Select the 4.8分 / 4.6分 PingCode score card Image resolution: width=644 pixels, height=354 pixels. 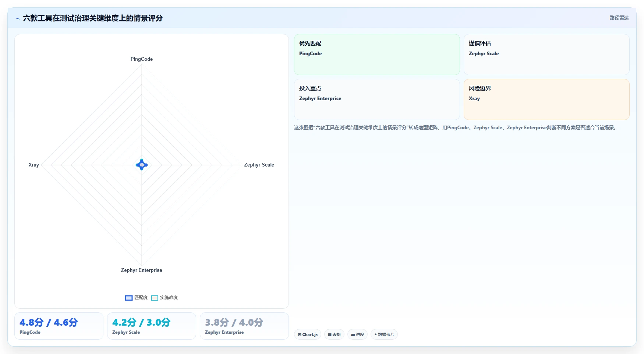click(x=59, y=326)
